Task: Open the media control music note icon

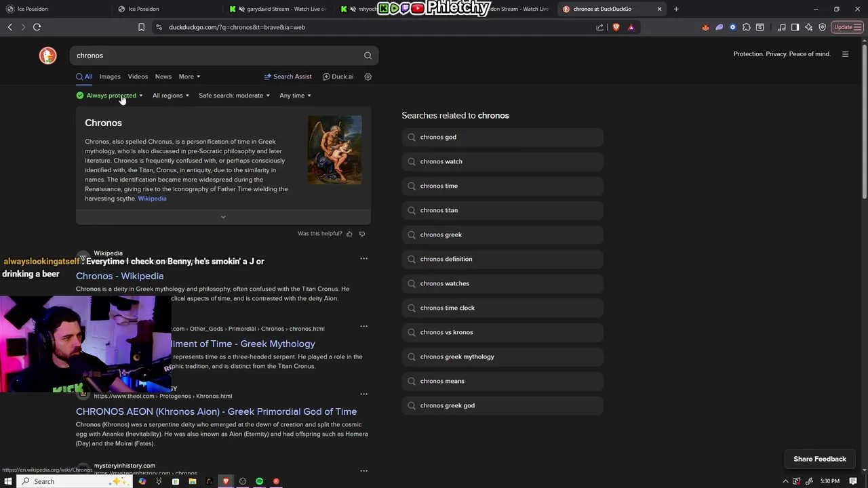Action: click(782, 27)
